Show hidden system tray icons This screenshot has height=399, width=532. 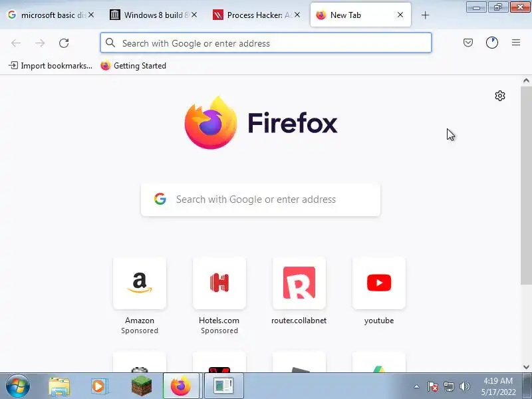click(417, 386)
